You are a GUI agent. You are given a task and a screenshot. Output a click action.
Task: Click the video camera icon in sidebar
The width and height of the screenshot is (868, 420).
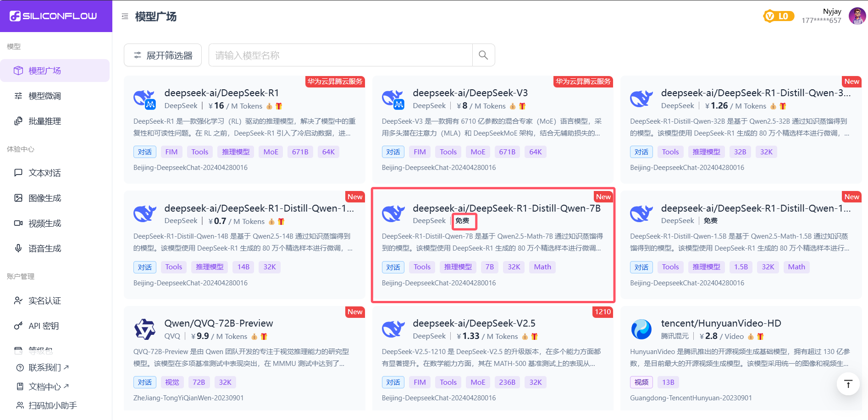(18, 223)
